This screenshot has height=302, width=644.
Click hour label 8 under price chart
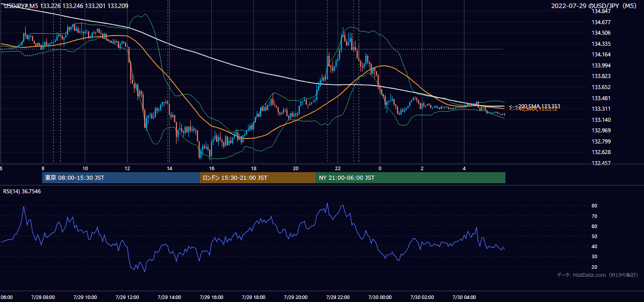click(43, 168)
